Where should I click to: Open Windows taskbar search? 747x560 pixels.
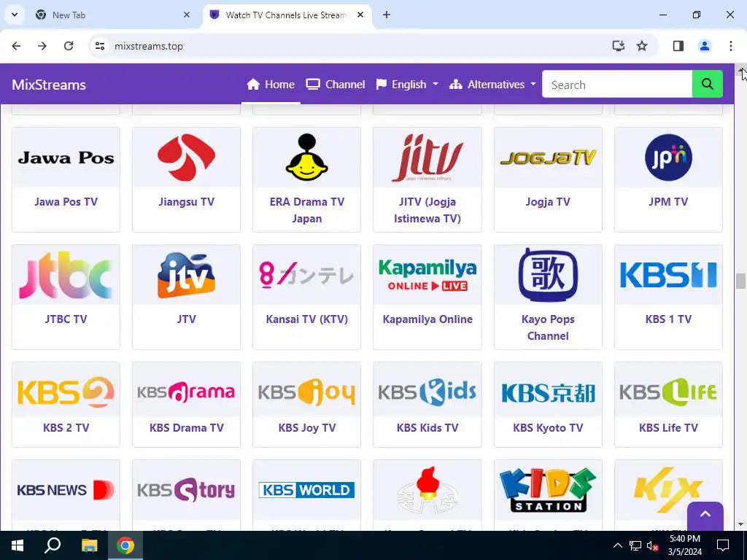[x=53, y=545]
